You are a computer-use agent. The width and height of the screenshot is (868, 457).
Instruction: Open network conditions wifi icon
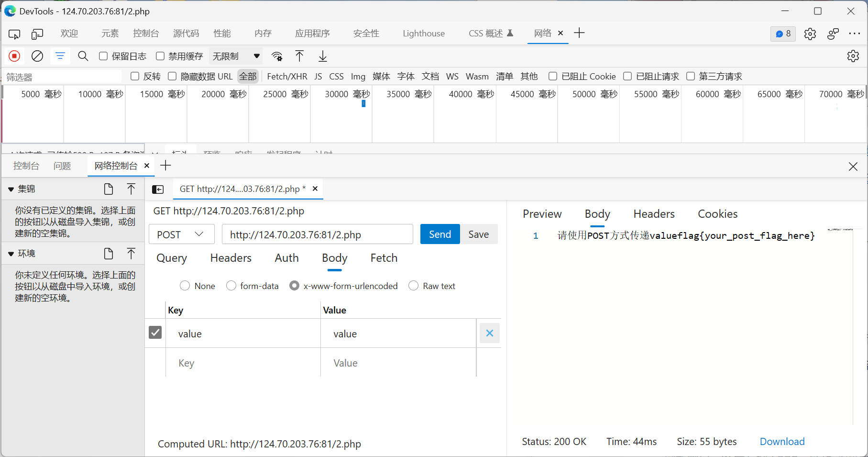[x=277, y=56]
